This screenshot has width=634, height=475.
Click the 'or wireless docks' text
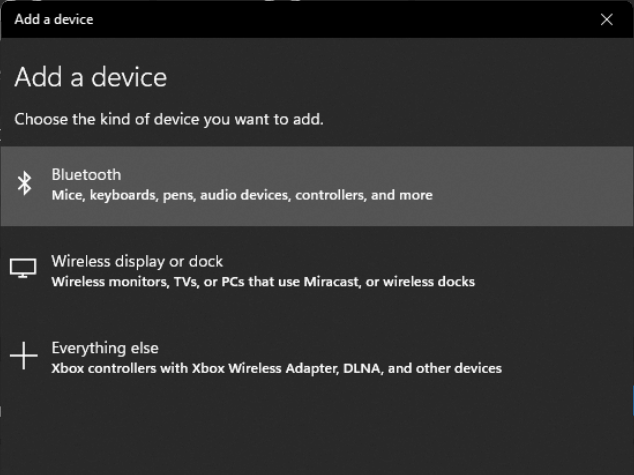click(420, 282)
